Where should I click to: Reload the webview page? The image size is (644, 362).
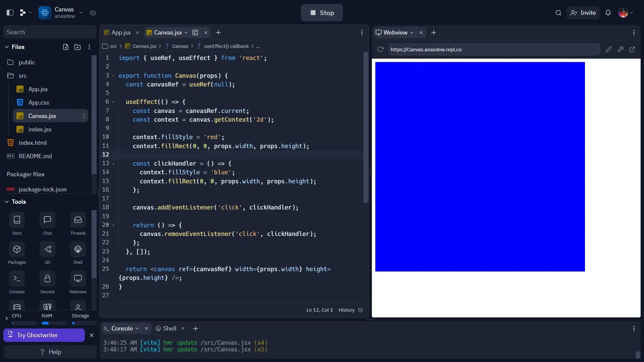380,49
